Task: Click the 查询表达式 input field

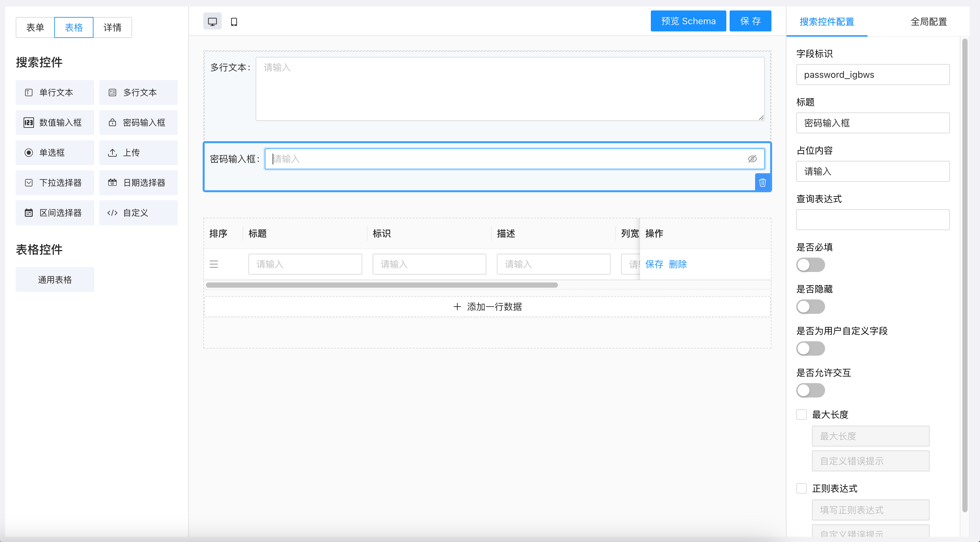Action: (x=873, y=219)
